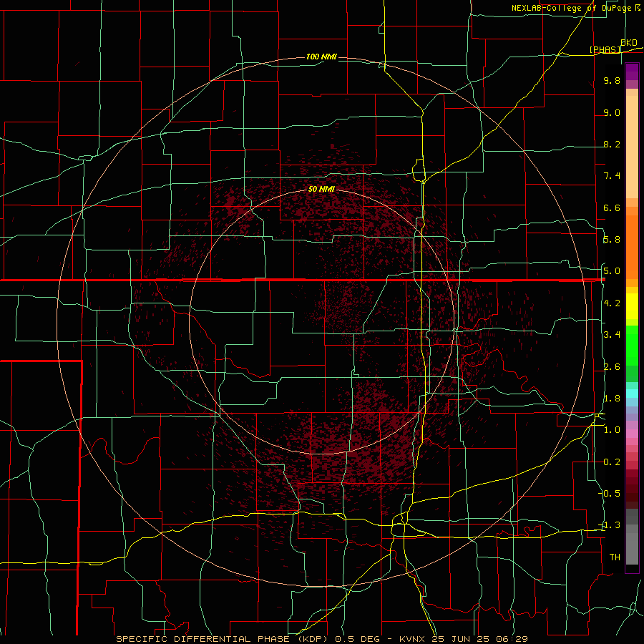Click the 6.6 value on color scale

[x=612, y=208]
